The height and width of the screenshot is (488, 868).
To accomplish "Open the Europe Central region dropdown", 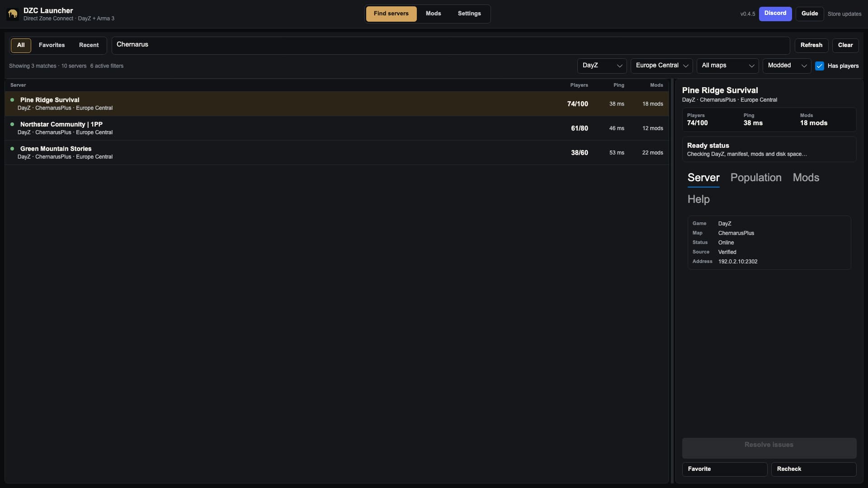I will [661, 66].
